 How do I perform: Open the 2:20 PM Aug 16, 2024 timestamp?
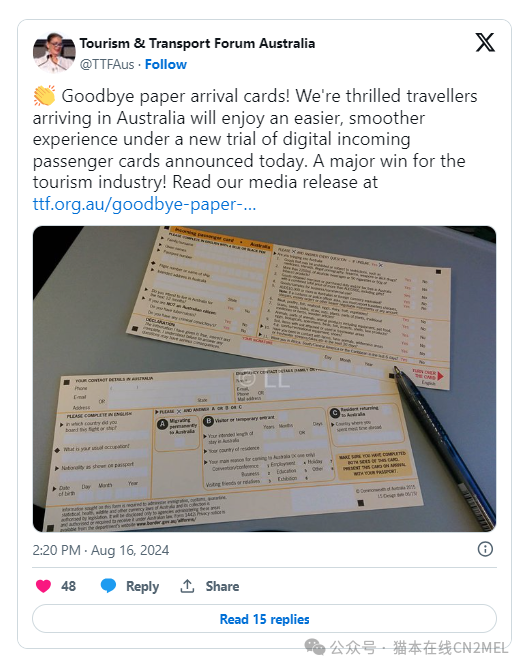[x=101, y=550]
